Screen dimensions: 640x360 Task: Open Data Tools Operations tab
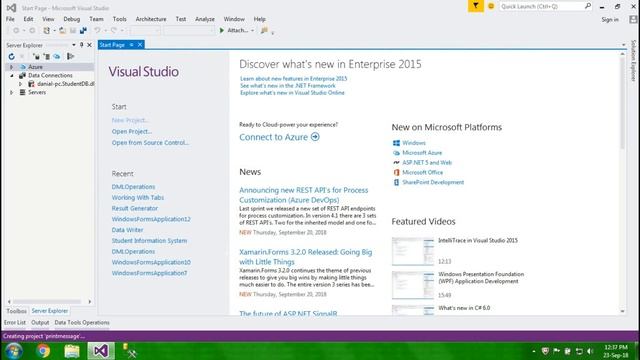[x=82, y=322]
